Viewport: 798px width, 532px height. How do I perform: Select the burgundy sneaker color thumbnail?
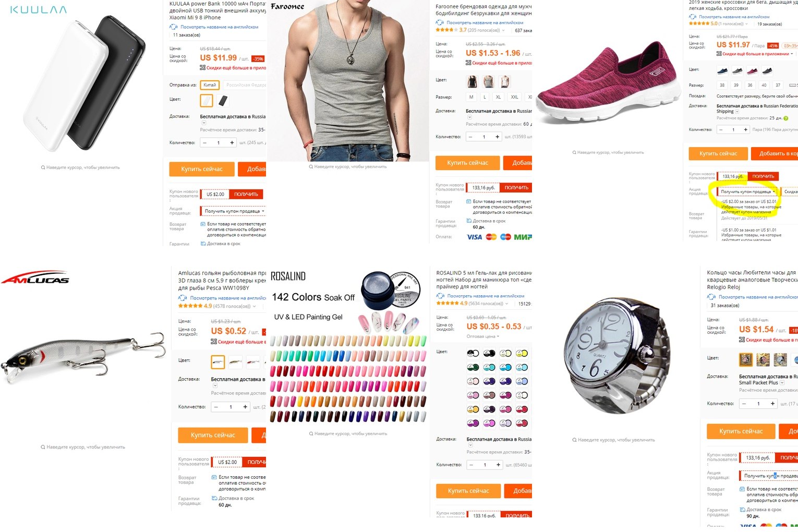[752, 70]
